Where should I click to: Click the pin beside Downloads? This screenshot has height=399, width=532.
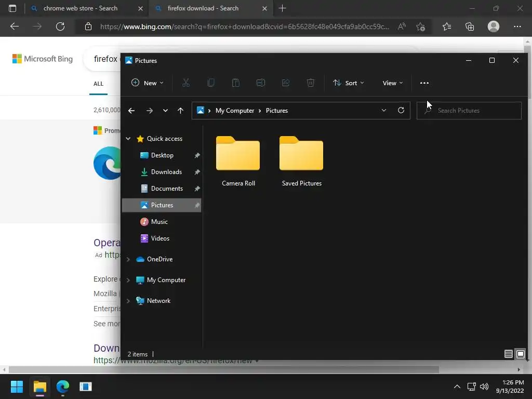197,171
